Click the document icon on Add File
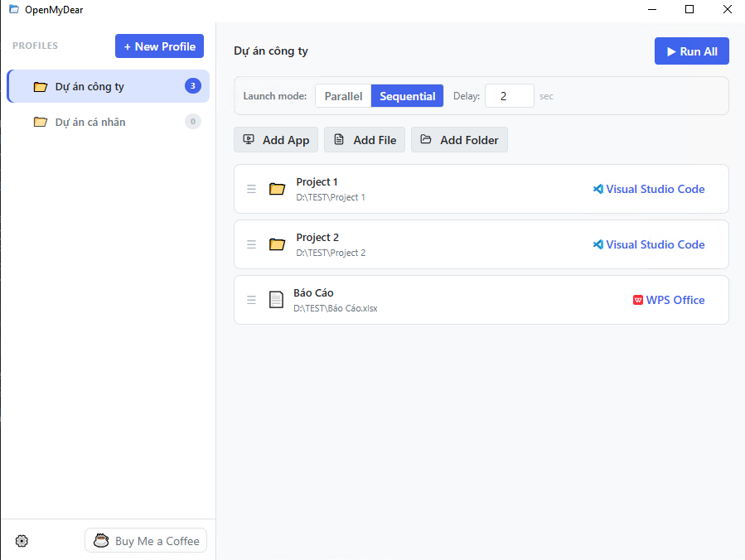745x560 pixels. tap(339, 139)
